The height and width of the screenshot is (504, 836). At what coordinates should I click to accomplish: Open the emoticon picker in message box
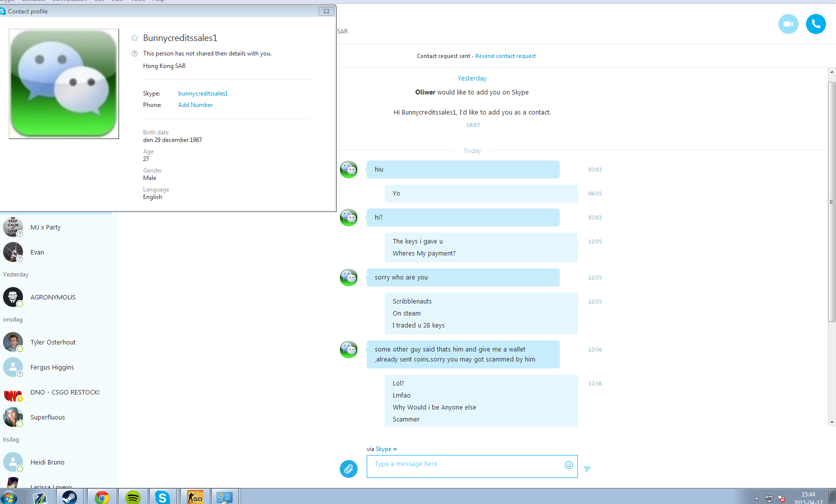[569, 465]
